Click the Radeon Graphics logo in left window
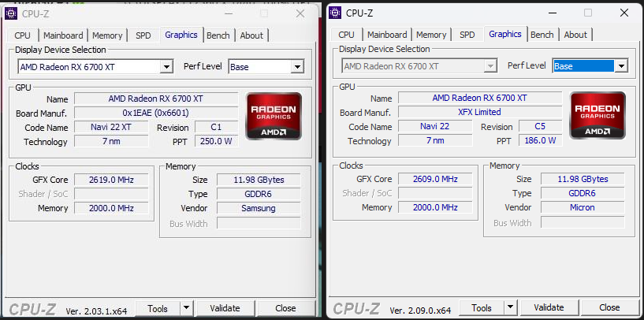644x320 pixels. [x=274, y=116]
